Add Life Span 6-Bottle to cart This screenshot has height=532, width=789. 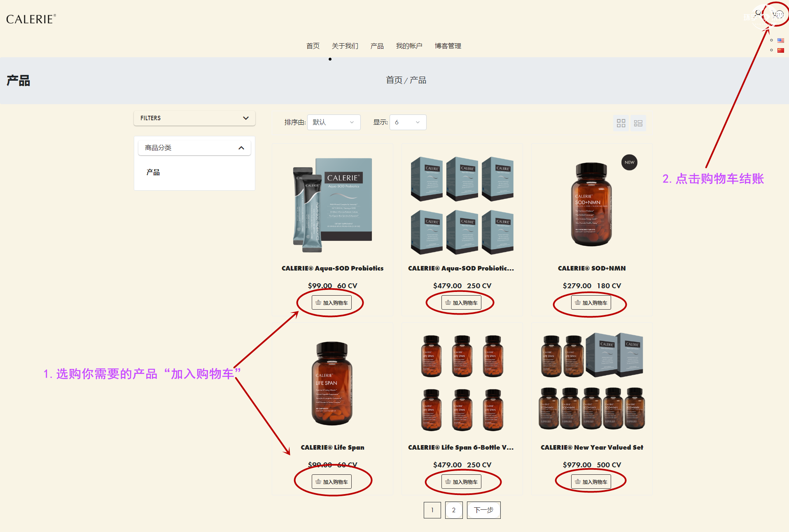click(x=461, y=482)
